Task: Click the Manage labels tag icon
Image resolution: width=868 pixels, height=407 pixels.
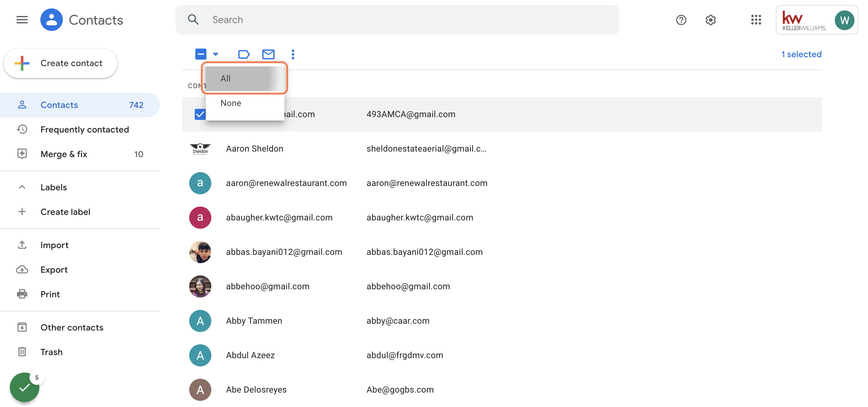Action: pyautogui.click(x=244, y=54)
